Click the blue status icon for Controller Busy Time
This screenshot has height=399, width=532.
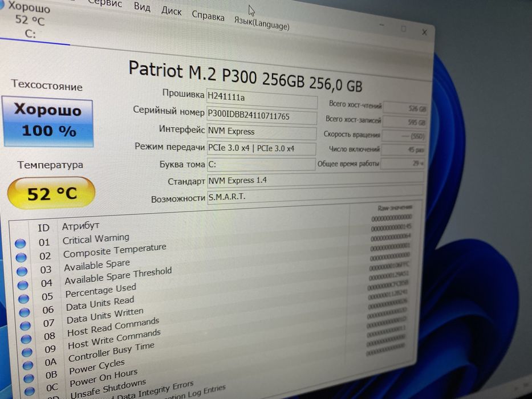pyautogui.click(x=28, y=365)
